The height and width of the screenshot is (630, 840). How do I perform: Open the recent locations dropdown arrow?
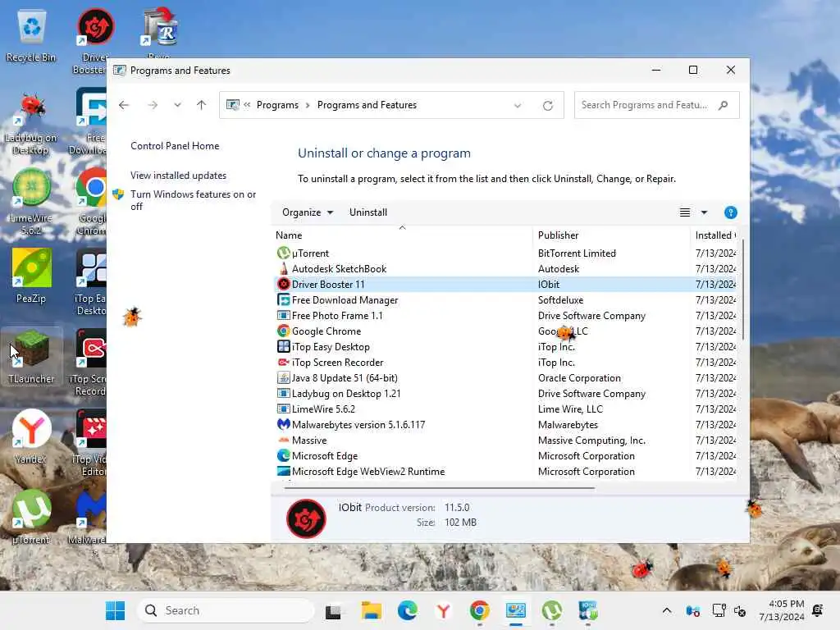(x=177, y=105)
